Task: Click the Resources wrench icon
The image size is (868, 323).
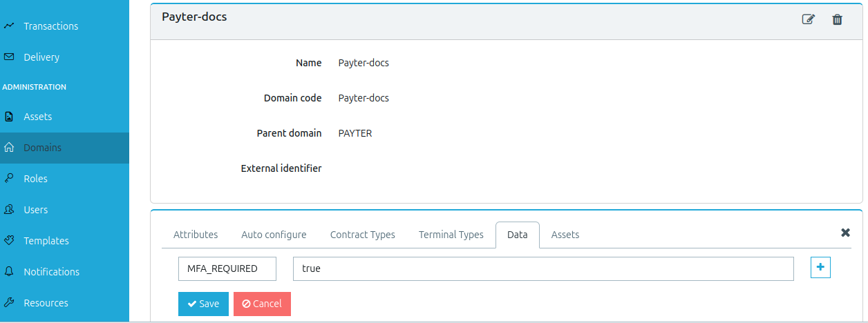Action: [x=9, y=303]
